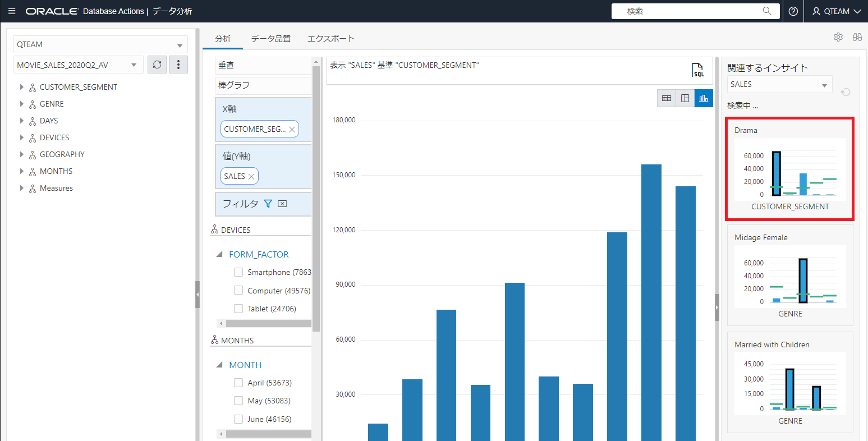Open the SALES insight measure dropdown
The image size is (868, 441).
coord(779,85)
